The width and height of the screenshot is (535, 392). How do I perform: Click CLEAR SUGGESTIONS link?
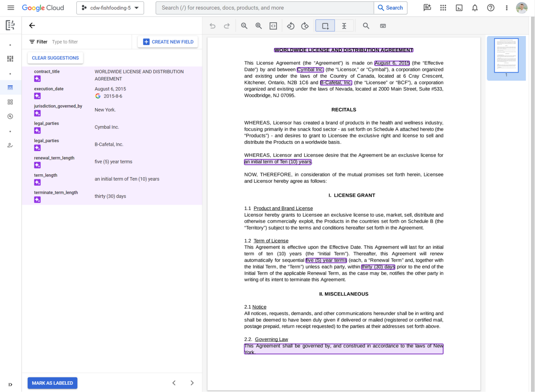pos(55,58)
